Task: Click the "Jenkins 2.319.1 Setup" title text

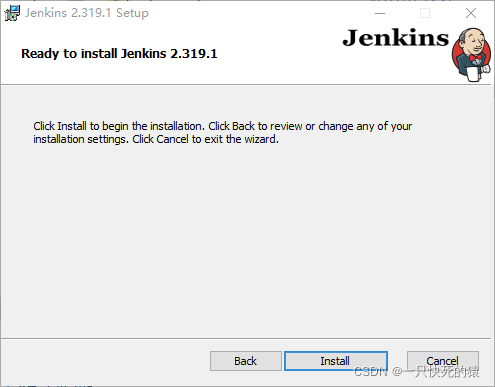Action: 87,13
